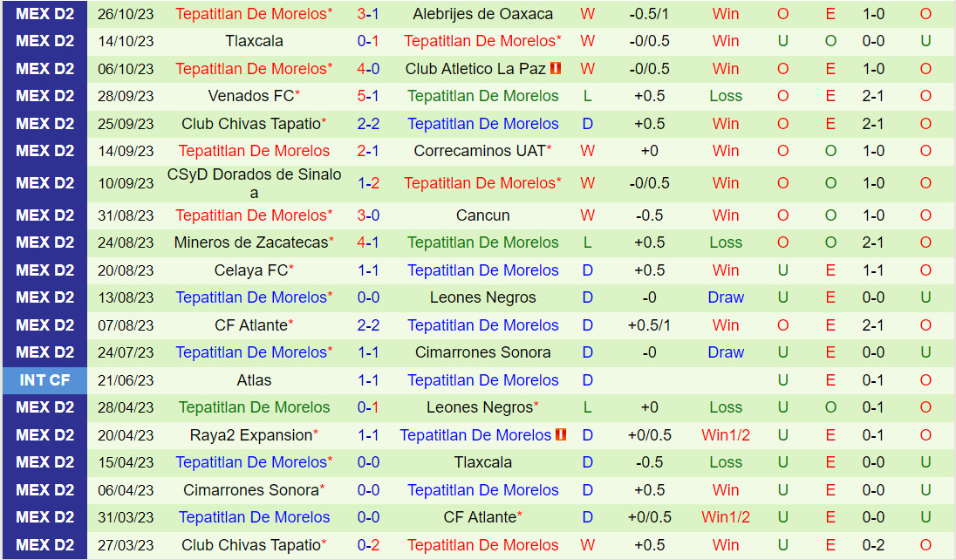956x560 pixels.
Task: Select the Club Atletico La Paz team name
Action: 475,69
